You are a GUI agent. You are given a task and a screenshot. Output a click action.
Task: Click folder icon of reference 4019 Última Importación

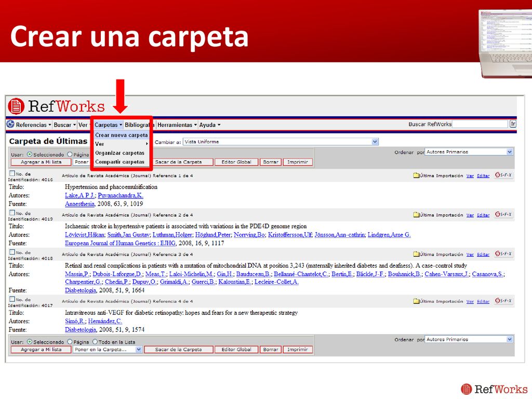tap(416, 215)
